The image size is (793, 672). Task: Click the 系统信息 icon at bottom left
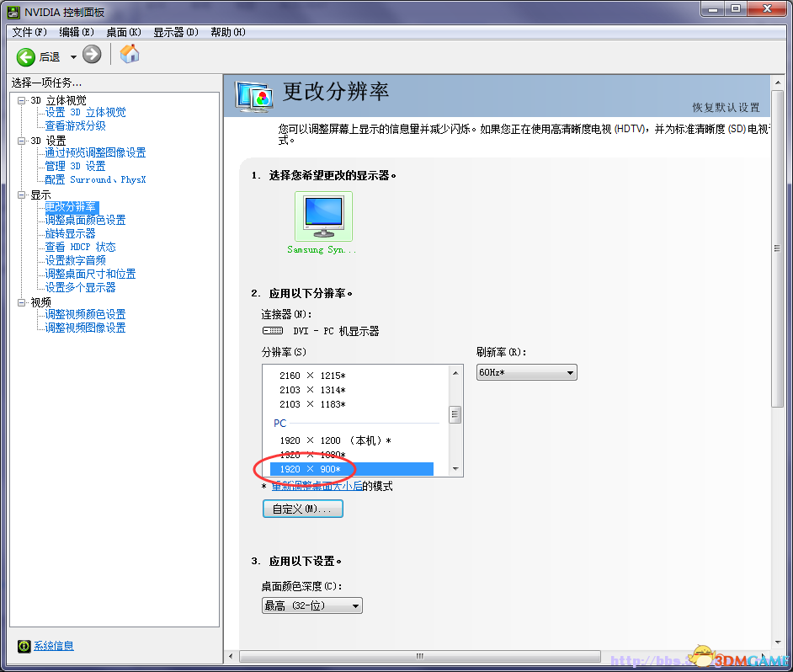[24, 646]
